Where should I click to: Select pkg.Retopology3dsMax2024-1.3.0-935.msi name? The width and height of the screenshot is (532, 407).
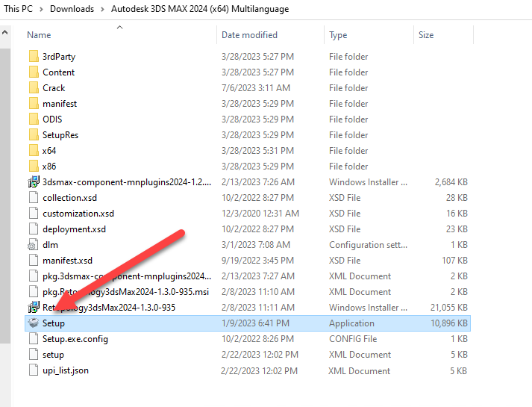pyautogui.click(x=125, y=292)
